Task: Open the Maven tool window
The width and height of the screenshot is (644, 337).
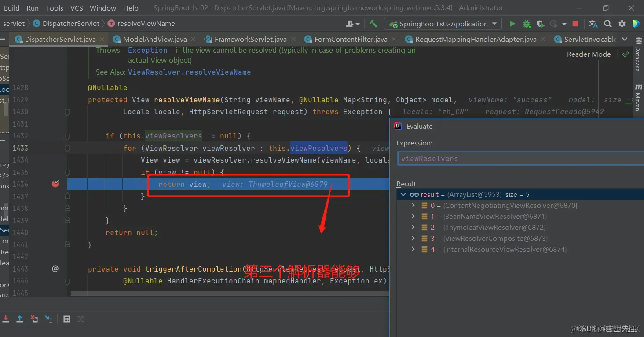Action: click(x=637, y=98)
